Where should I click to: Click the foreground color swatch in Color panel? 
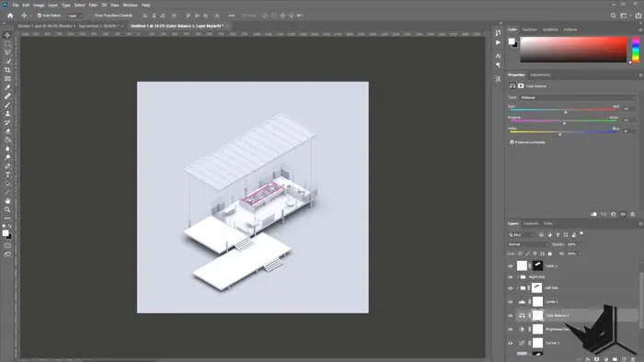(512, 41)
